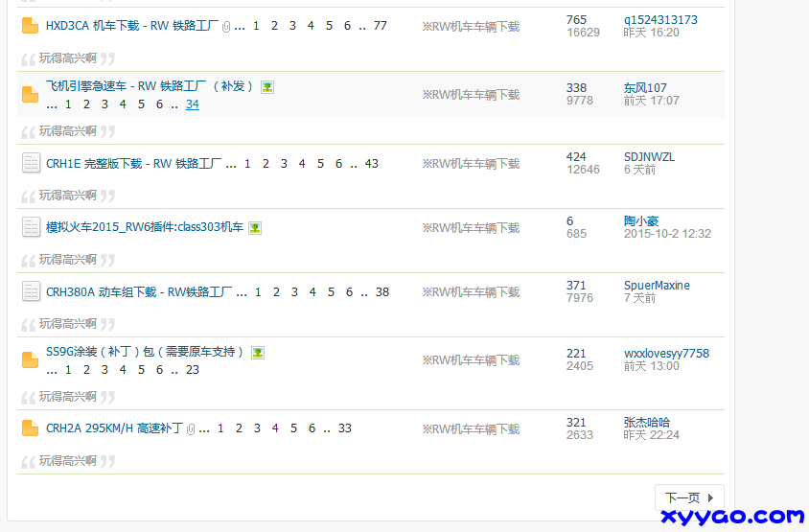Click last post time 前天 13:00
809x532 pixels.
click(651, 366)
